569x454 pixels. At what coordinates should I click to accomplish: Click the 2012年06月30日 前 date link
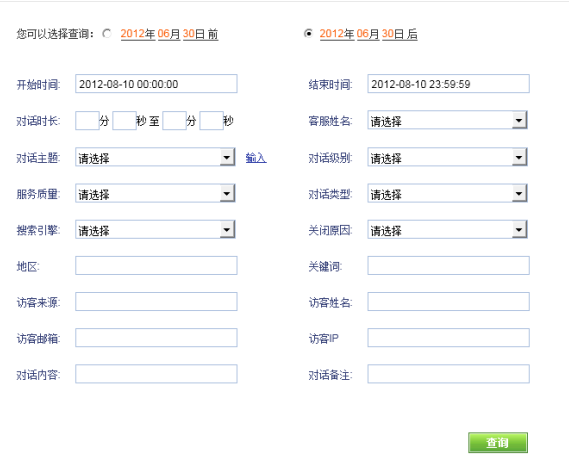point(169,34)
